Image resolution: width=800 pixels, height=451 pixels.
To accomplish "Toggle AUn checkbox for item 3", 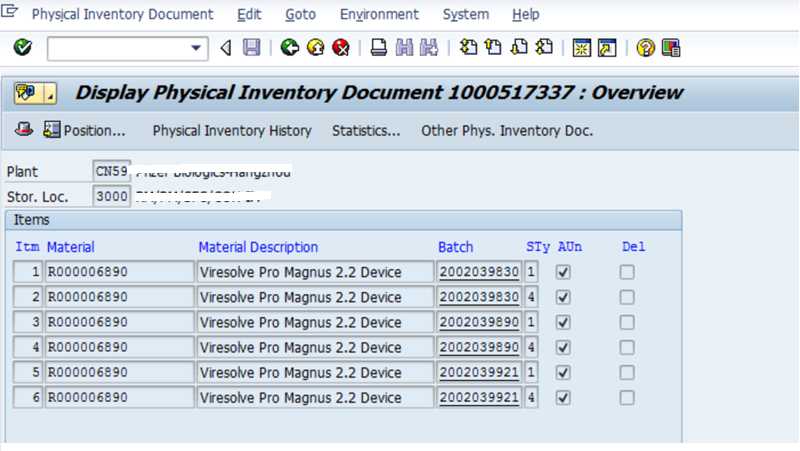I will (563, 322).
